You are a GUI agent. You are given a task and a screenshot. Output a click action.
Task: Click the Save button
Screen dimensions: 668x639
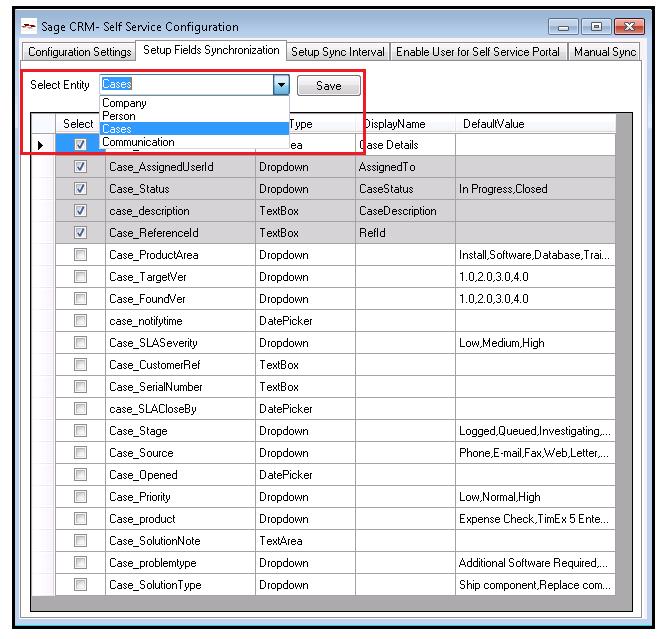[x=328, y=86]
